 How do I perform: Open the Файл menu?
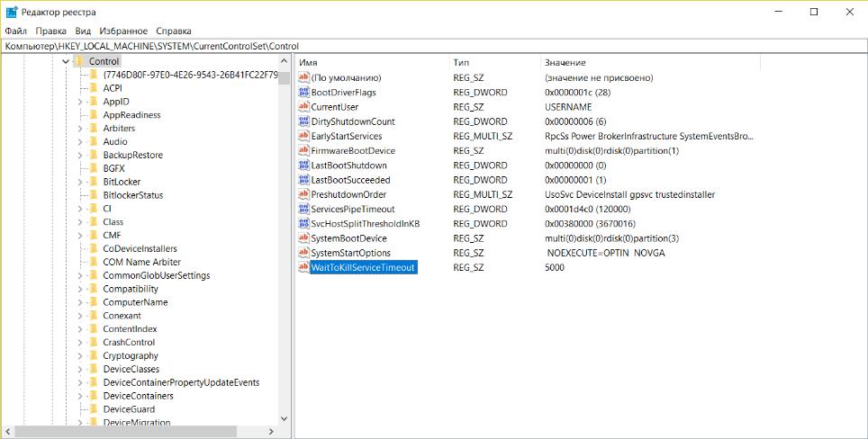click(x=16, y=31)
